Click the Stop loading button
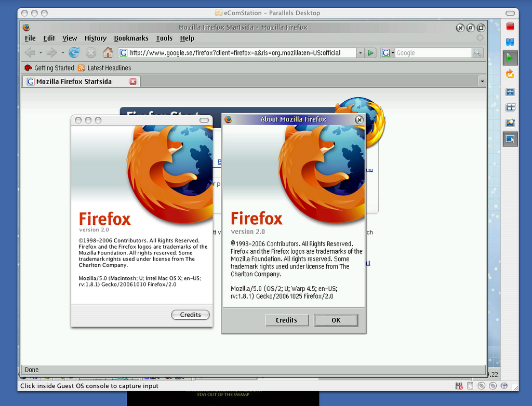 [x=90, y=52]
